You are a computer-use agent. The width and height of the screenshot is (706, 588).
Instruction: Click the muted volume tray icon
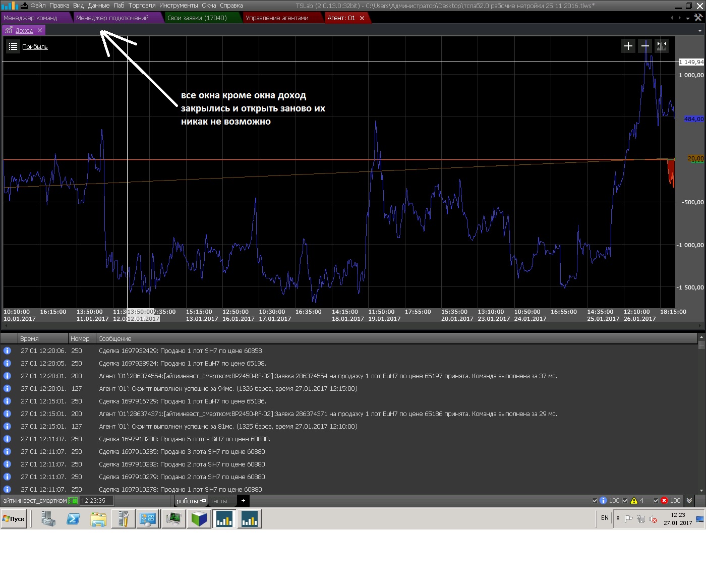coord(653,519)
